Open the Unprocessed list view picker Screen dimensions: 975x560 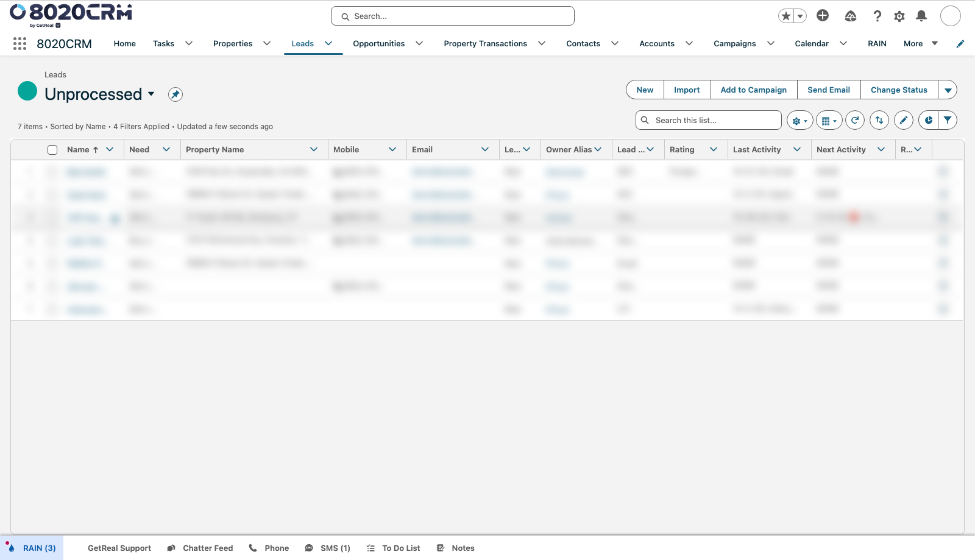(x=151, y=94)
